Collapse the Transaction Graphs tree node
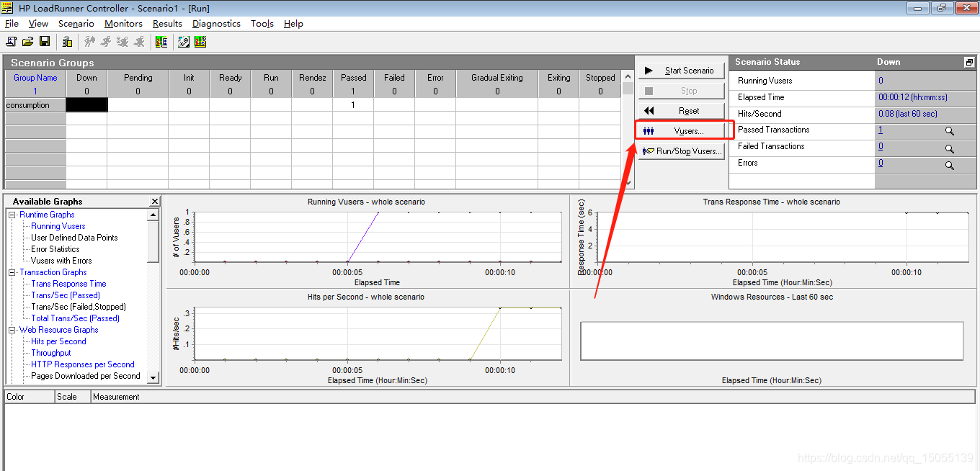The height and width of the screenshot is (471, 980). pyautogui.click(x=12, y=272)
